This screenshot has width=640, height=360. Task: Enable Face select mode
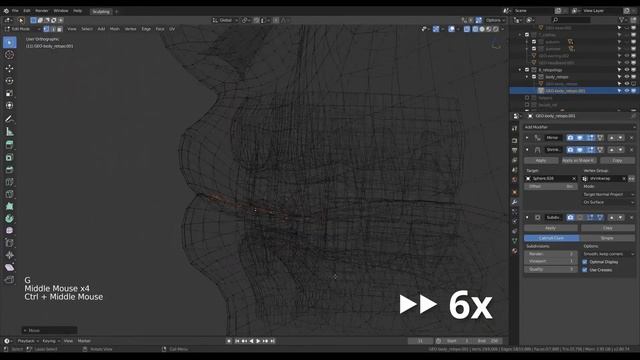click(60, 29)
